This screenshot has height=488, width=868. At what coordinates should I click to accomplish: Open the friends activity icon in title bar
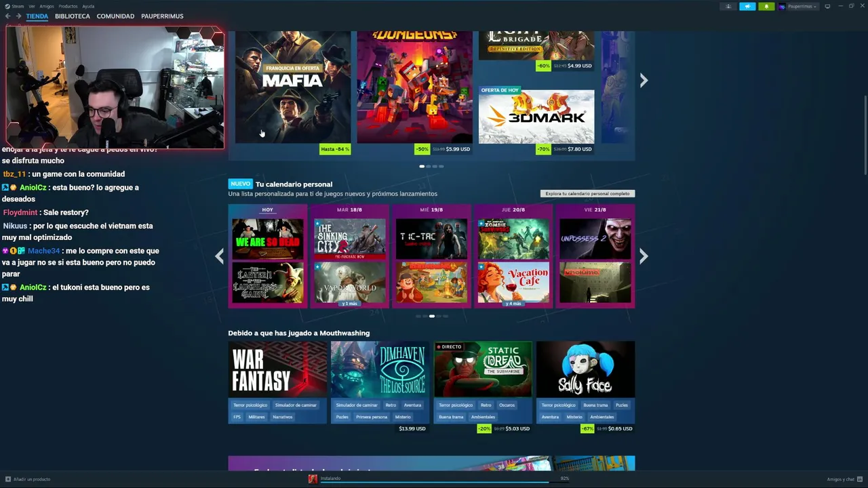[728, 6]
